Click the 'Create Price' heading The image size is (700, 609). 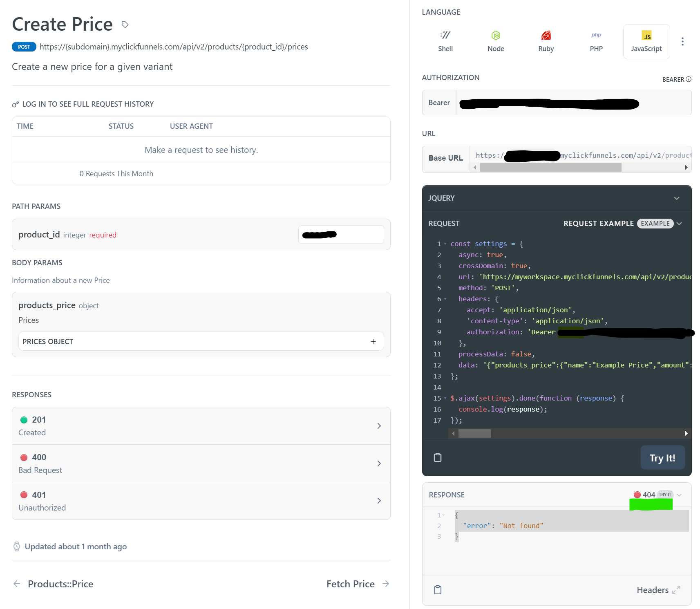[x=62, y=24]
